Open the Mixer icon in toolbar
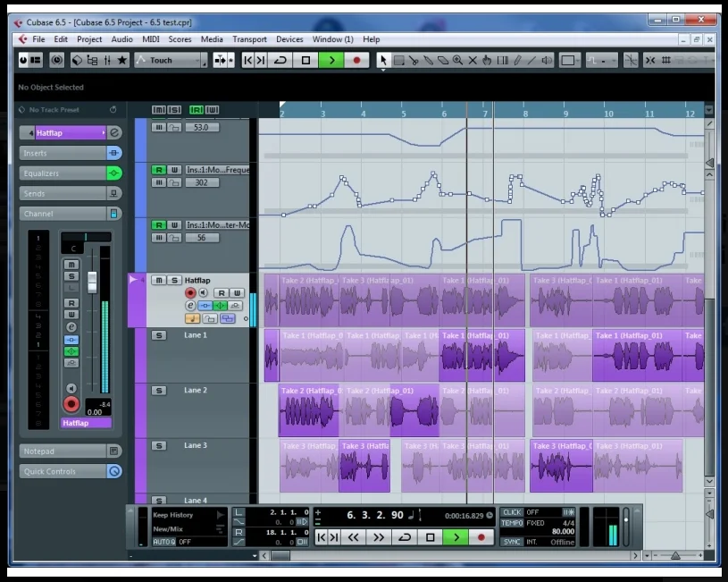Image resolution: width=728 pixels, height=582 pixels. coord(107,61)
